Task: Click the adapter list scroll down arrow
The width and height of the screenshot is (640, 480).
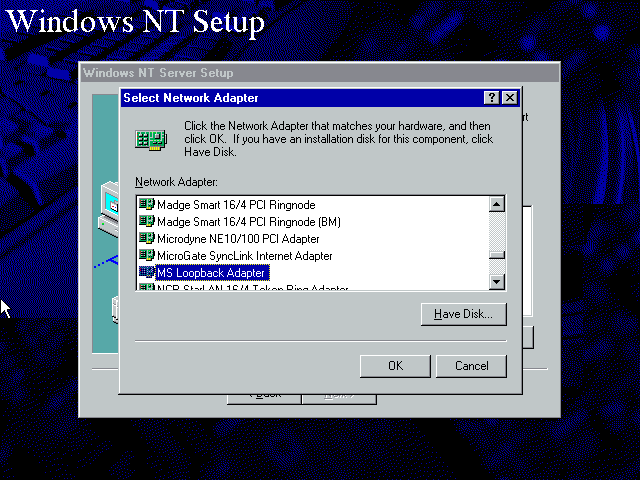Action: click(x=497, y=282)
